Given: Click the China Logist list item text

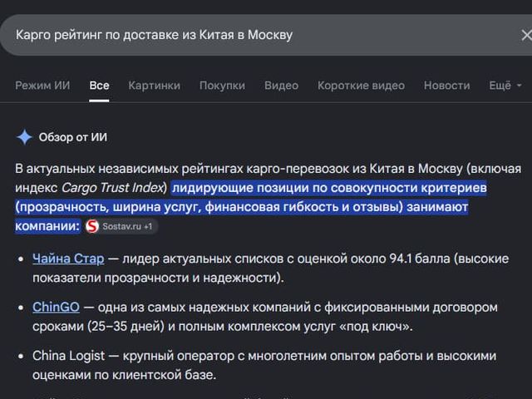Looking at the screenshot, I should [264, 366].
